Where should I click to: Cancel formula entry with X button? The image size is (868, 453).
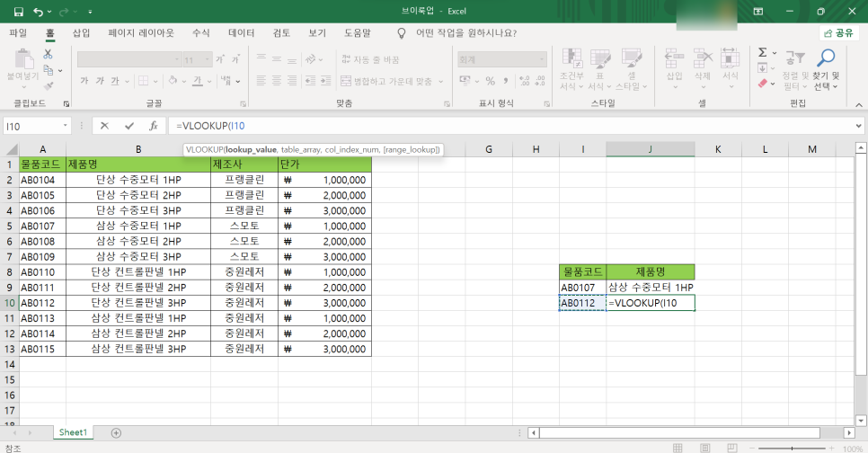[104, 126]
